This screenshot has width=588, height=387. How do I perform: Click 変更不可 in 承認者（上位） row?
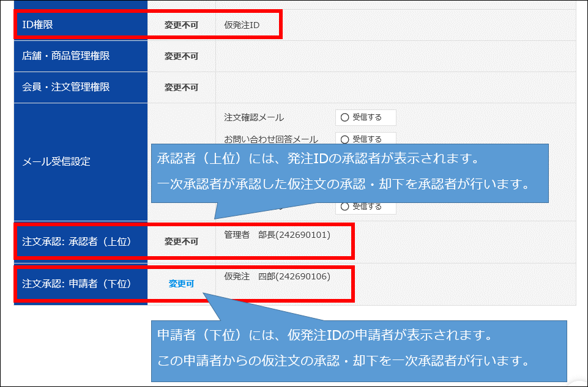(x=181, y=241)
